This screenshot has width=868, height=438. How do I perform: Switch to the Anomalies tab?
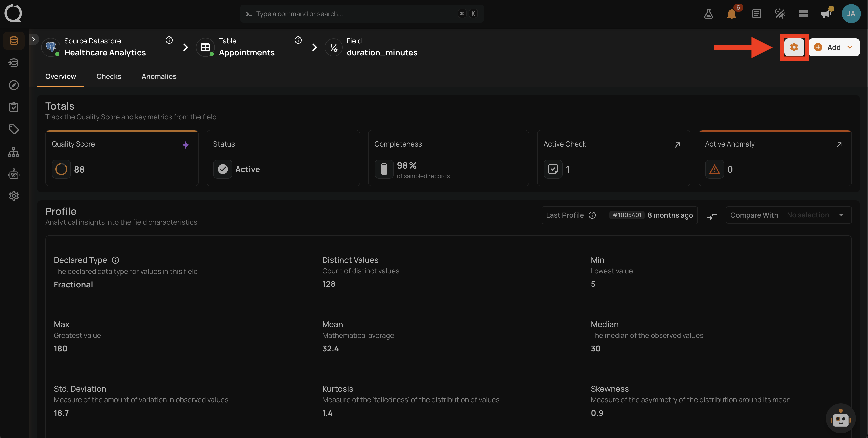pos(159,76)
